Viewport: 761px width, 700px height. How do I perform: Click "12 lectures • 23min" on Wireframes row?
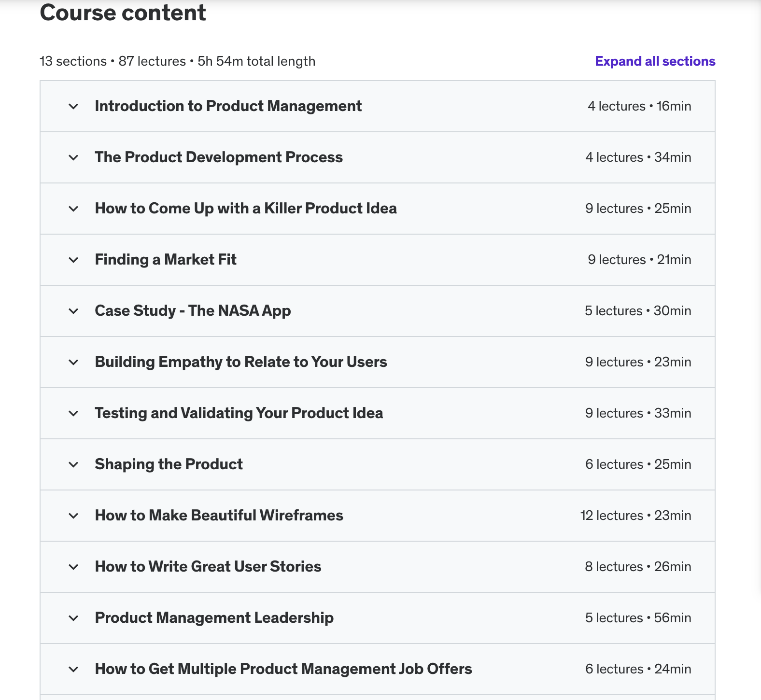635,516
